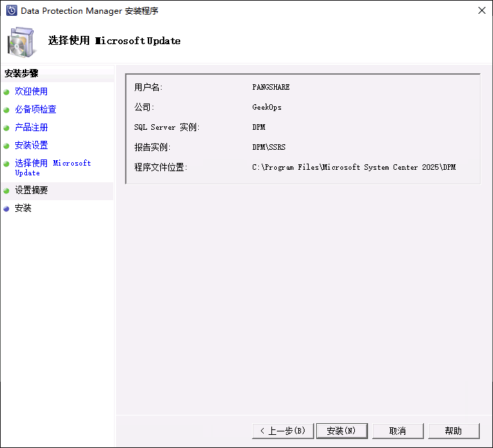
Task: Go to the 必备项检查 step
Action: tap(35, 109)
